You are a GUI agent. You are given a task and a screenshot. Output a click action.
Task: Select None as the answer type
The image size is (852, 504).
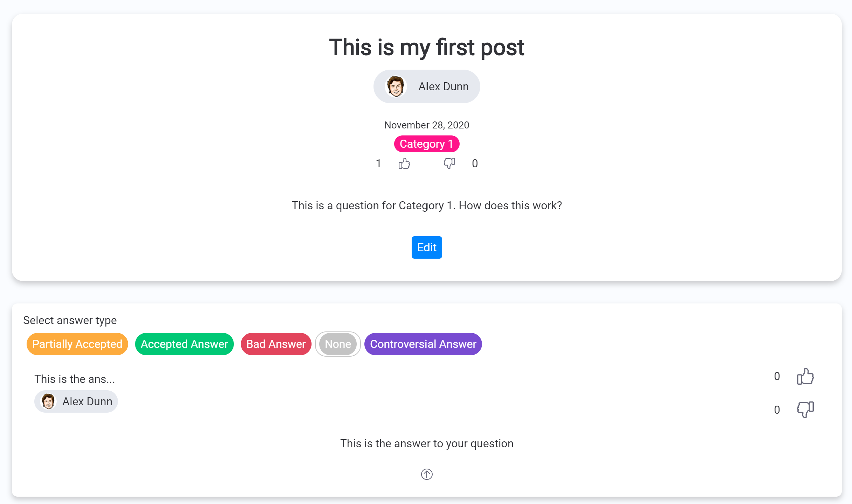[x=338, y=344]
